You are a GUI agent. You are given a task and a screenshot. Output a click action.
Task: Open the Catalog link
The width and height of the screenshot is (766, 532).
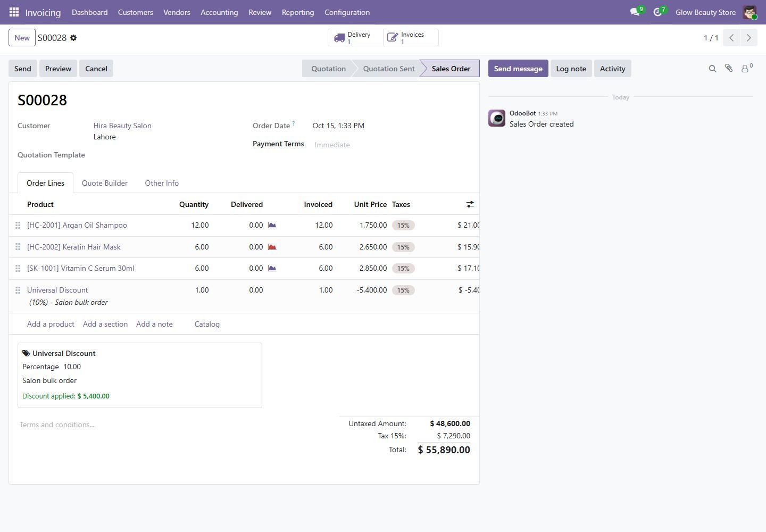[207, 324]
